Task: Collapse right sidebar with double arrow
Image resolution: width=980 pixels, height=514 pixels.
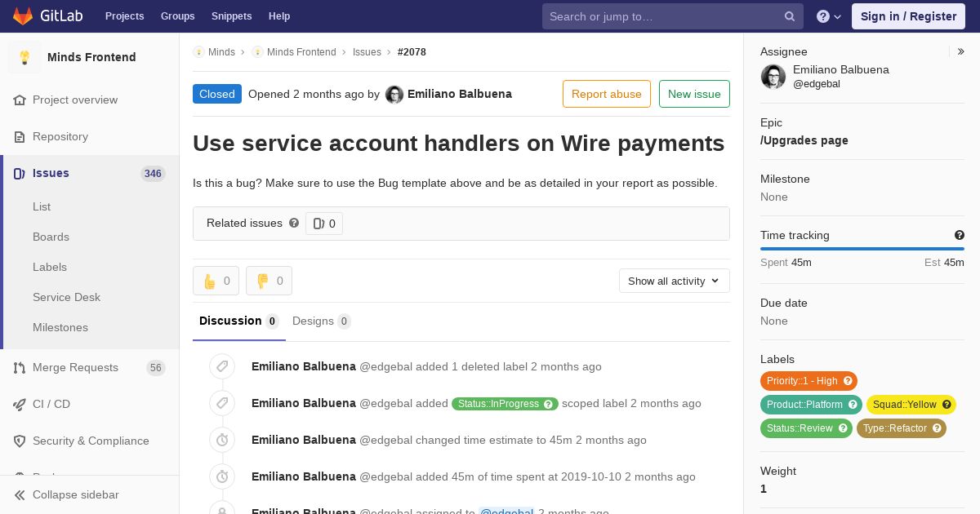Action: click(x=961, y=51)
